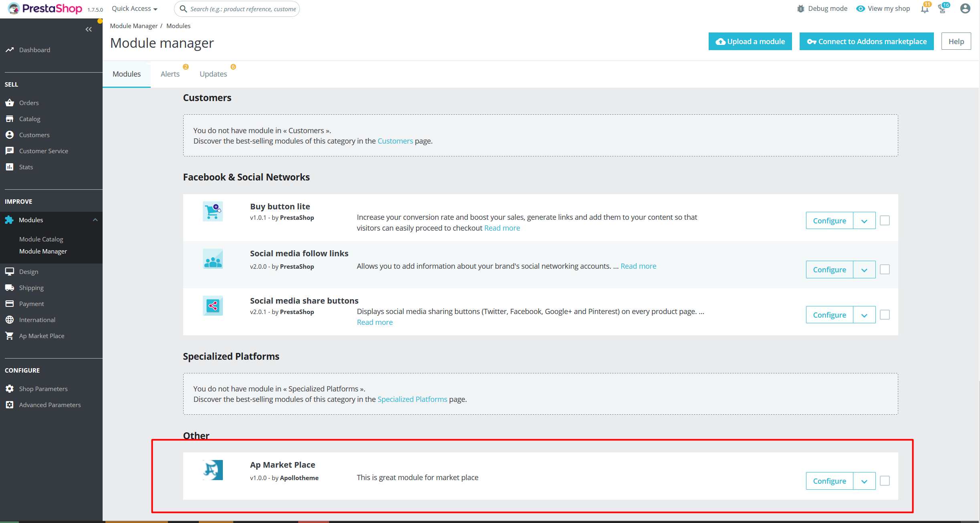The height and width of the screenshot is (523, 980).
Task: Open Payment card icon
Action: click(10, 304)
